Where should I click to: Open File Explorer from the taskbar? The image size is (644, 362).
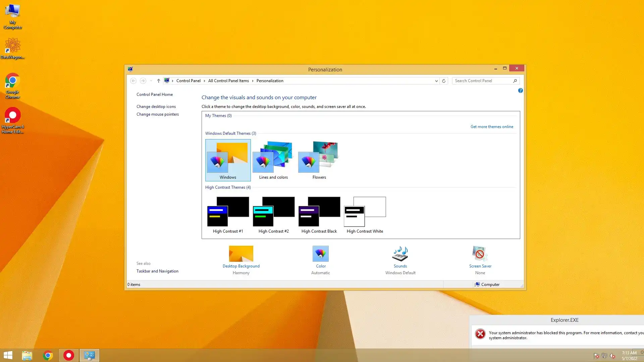click(x=27, y=355)
